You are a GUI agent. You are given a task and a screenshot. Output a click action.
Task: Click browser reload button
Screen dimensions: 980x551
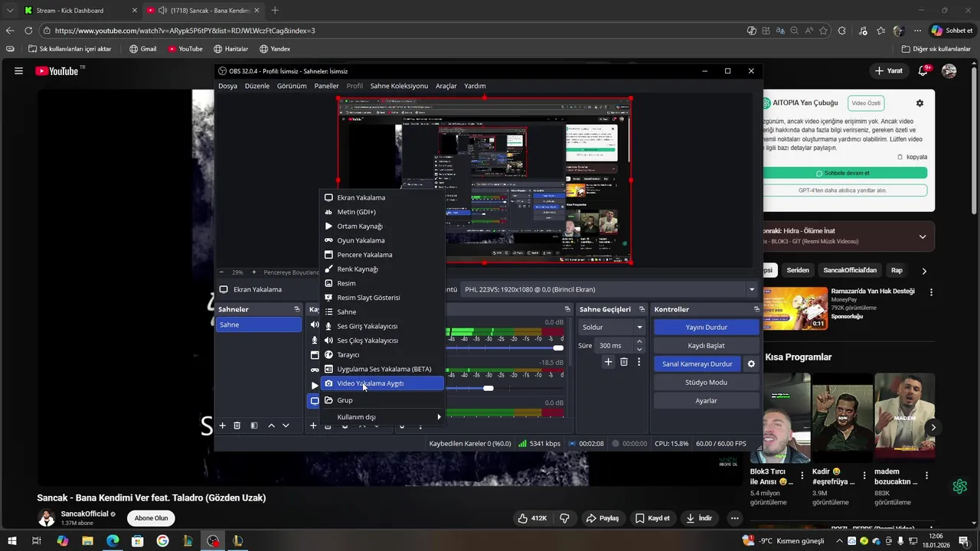point(28,31)
